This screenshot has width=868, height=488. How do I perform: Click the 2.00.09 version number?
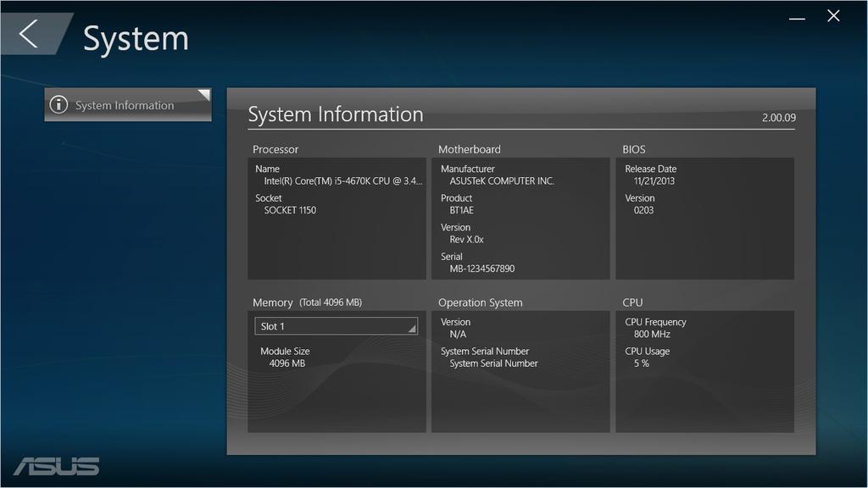pos(779,117)
